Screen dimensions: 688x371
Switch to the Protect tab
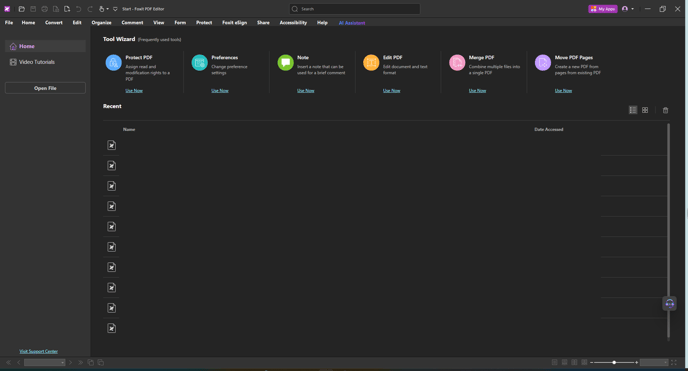pyautogui.click(x=204, y=22)
